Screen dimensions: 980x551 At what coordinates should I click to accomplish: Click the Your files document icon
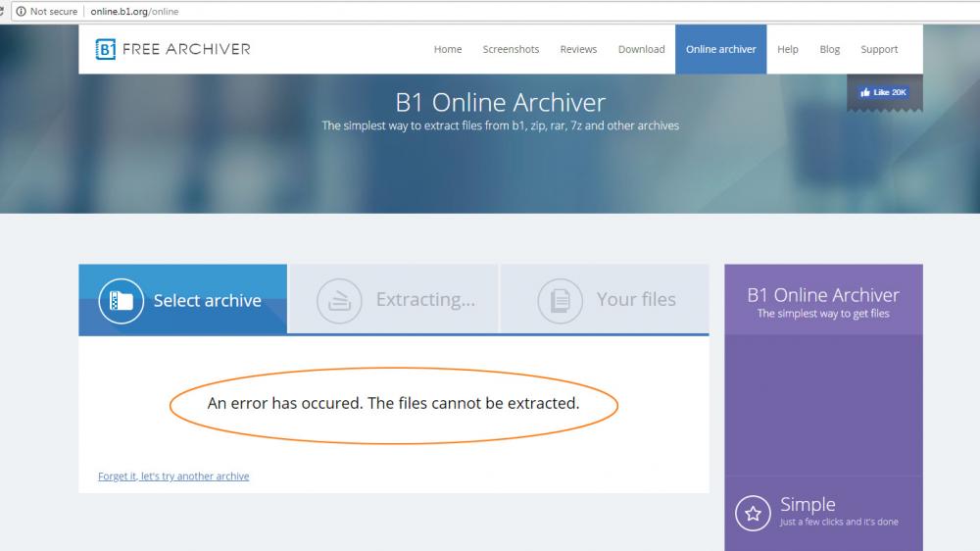[560, 301]
